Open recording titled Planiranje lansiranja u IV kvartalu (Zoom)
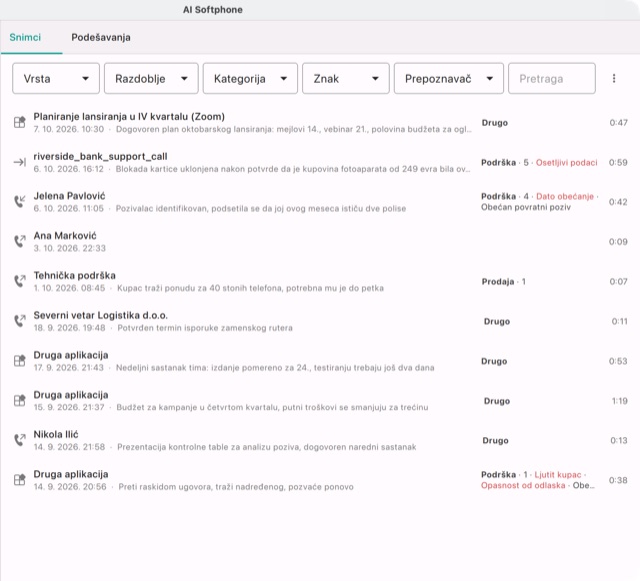This screenshot has height=581, width=640. (129, 117)
